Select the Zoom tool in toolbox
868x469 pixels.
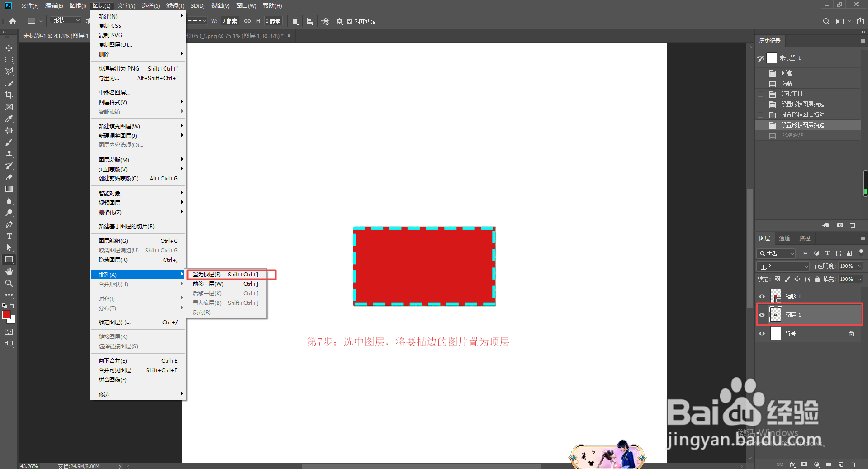[x=9, y=283]
